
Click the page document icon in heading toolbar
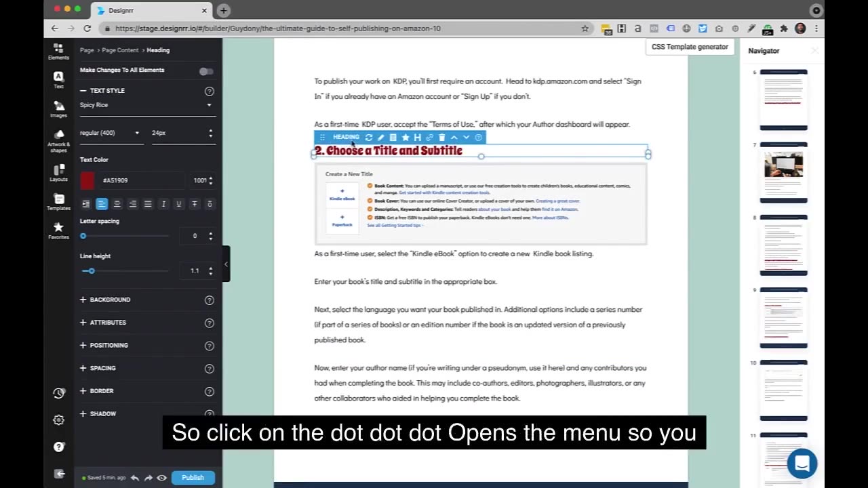pyautogui.click(x=393, y=138)
